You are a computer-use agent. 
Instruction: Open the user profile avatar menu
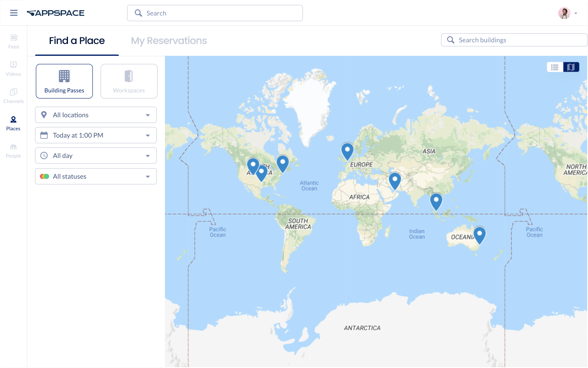(x=564, y=13)
